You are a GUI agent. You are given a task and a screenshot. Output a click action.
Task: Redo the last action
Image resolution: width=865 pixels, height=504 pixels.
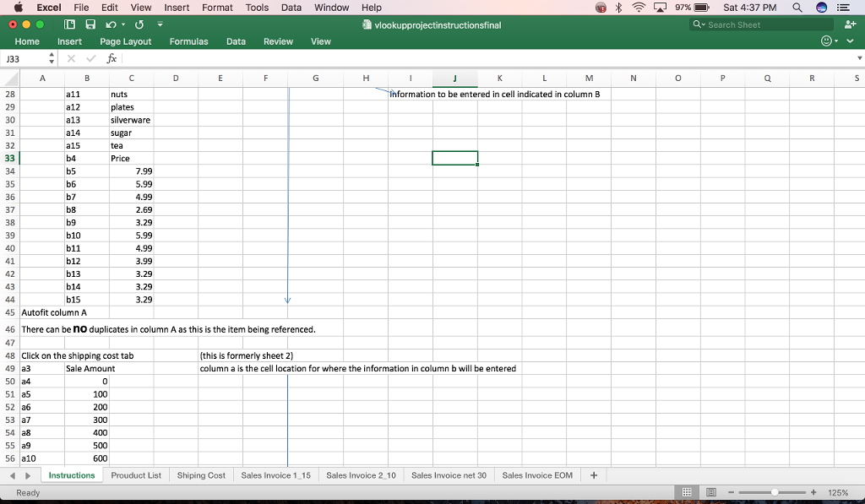click(139, 24)
